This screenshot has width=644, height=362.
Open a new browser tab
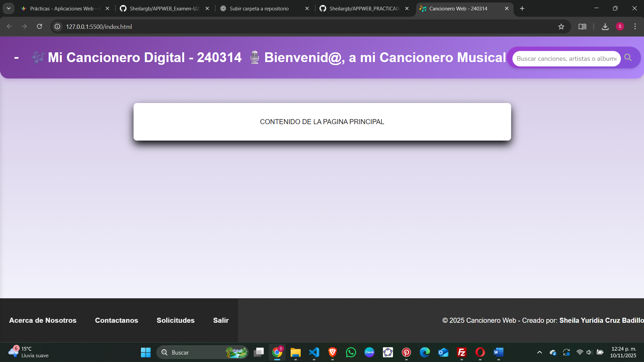(x=522, y=9)
